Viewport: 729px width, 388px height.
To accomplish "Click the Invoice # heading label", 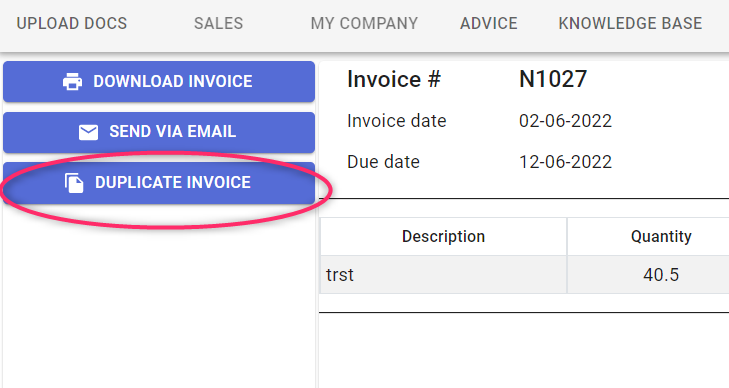I will point(394,79).
